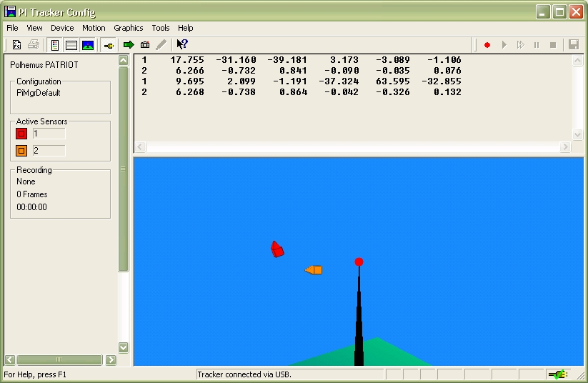Click the 'Polhemus PATRIOT' device label

pos(44,65)
